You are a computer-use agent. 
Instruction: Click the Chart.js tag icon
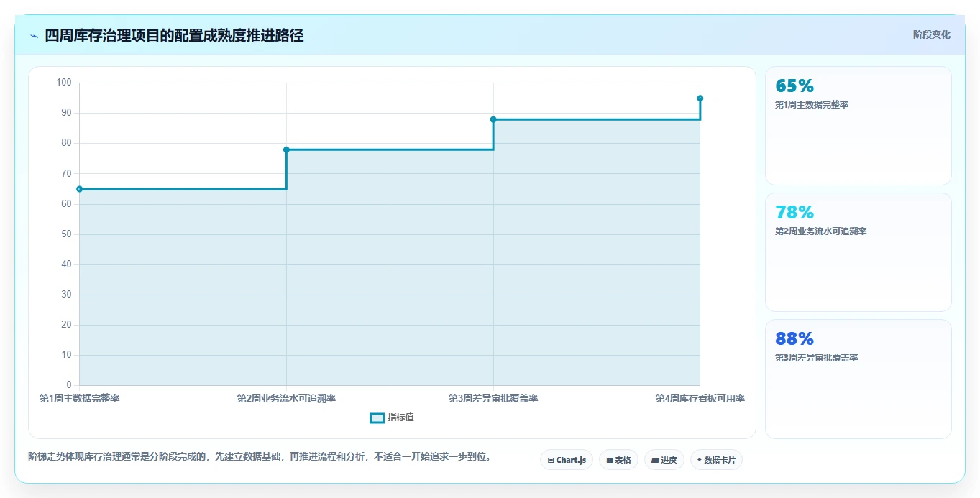[x=551, y=460]
